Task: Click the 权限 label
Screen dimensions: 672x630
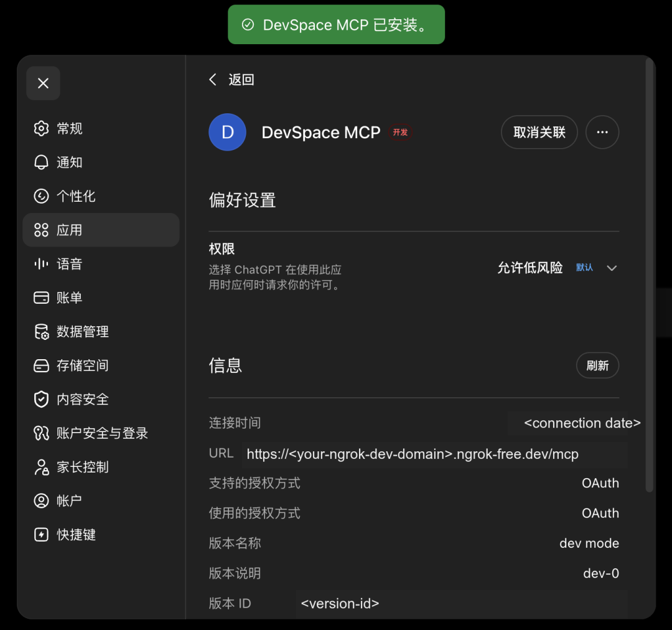Action: 222,249
